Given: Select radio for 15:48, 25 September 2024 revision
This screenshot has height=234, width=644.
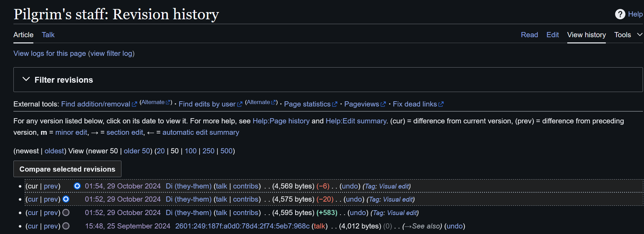Looking at the screenshot, I should click(66, 226).
